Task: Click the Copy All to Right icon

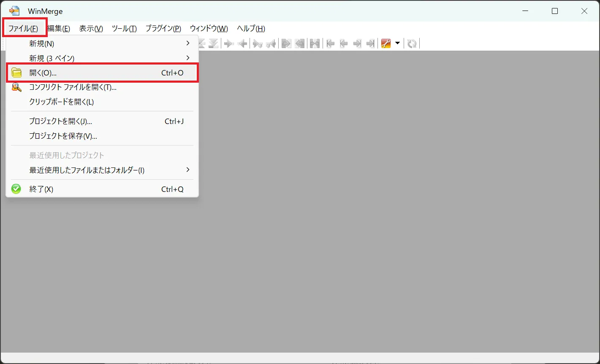Action: (x=286, y=43)
